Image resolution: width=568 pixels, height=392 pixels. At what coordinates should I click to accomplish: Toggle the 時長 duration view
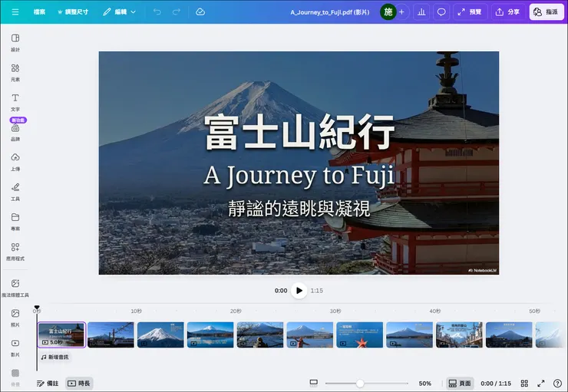pyautogui.click(x=79, y=384)
